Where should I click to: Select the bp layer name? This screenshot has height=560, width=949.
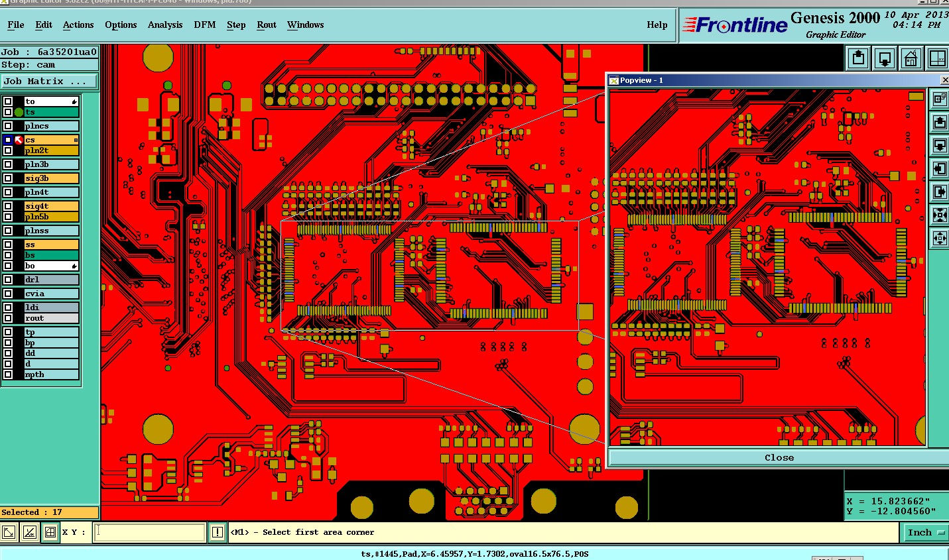(51, 343)
